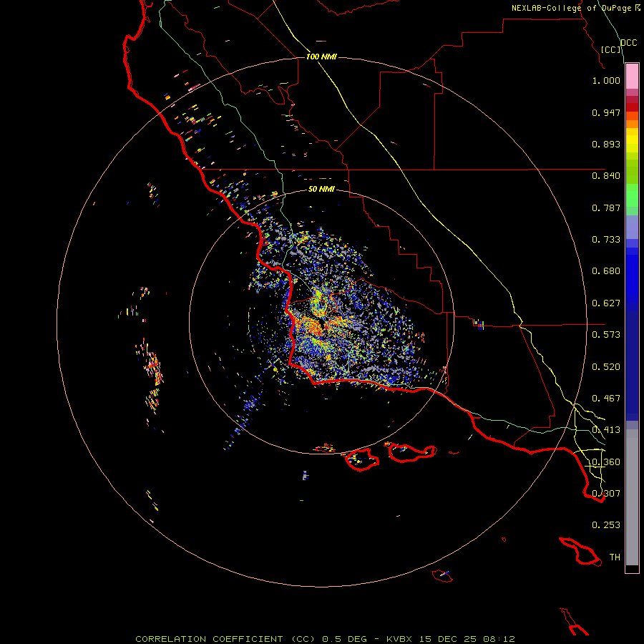
Task: Click the 0.413 scale value
Action: point(606,430)
